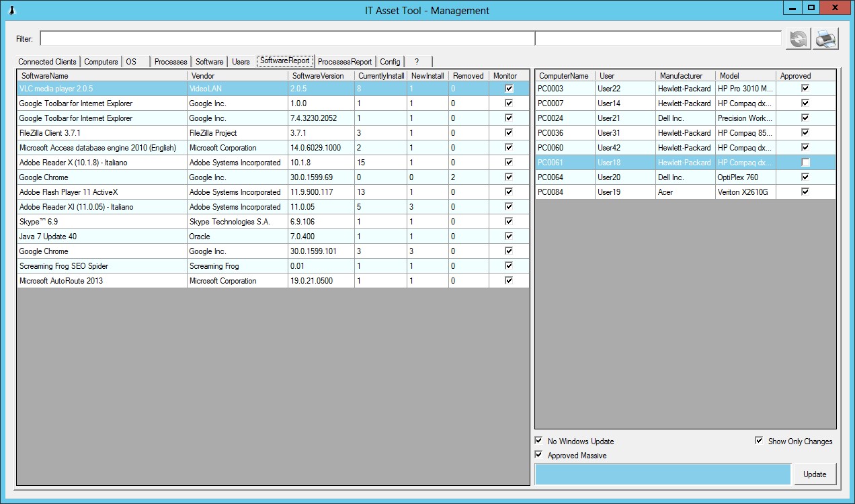855x504 pixels.
Task: Open the Config tab
Action: tap(390, 60)
